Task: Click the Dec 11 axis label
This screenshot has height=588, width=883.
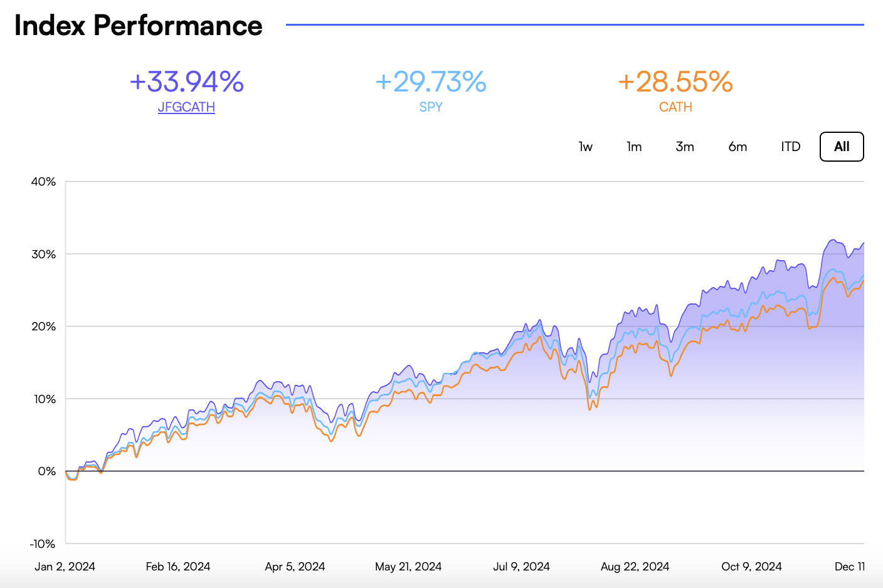Action: (x=849, y=566)
